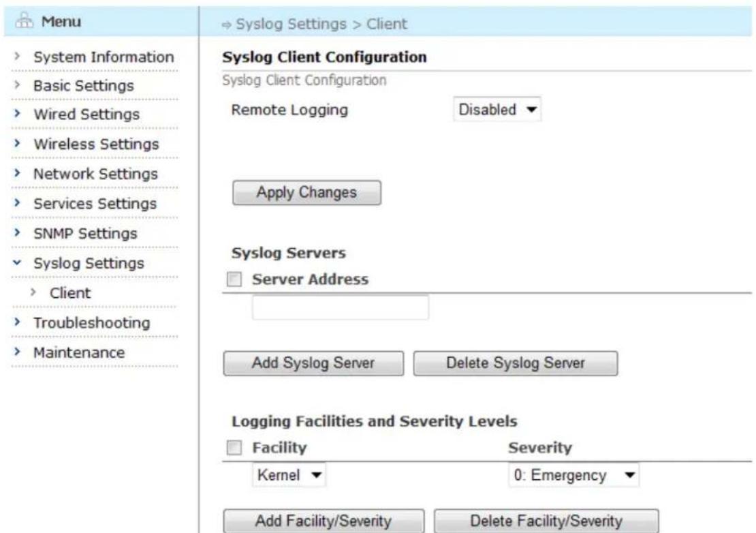This screenshot has height=533, width=756.
Task: Click the Syslog Settings > Client breadcrumb
Action: [321, 24]
